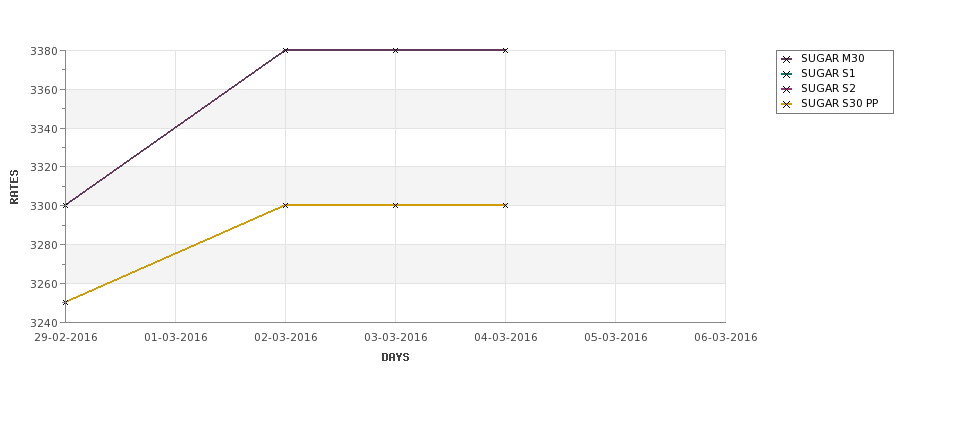Select the SUGAR M30 legend label

point(833,58)
